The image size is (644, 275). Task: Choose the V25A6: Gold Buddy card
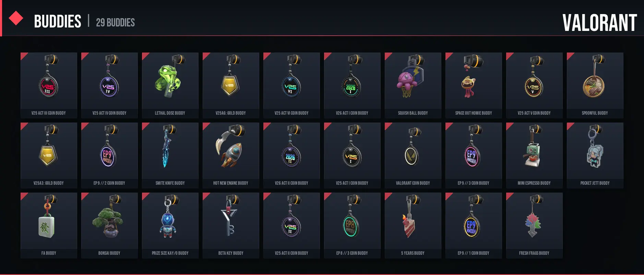click(x=230, y=85)
